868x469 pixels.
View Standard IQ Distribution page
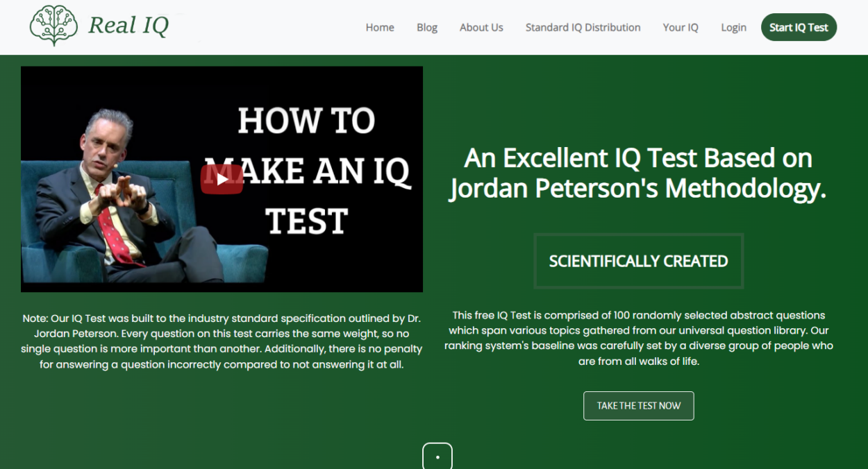click(x=583, y=28)
